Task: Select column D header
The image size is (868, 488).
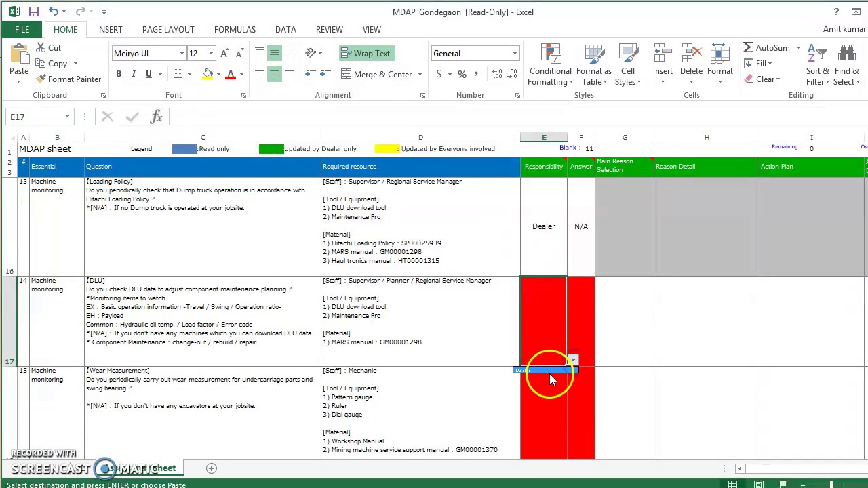Action: (x=420, y=138)
